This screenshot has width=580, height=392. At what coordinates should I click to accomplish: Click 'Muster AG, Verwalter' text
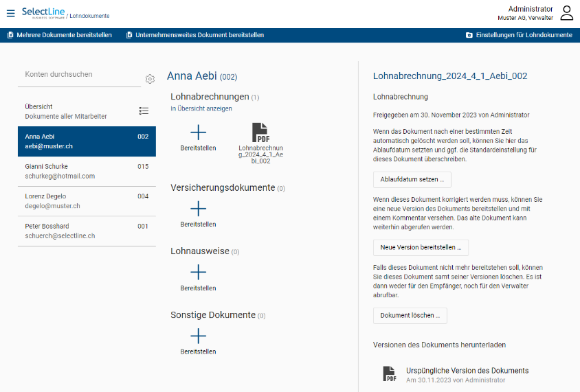tap(525, 18)
